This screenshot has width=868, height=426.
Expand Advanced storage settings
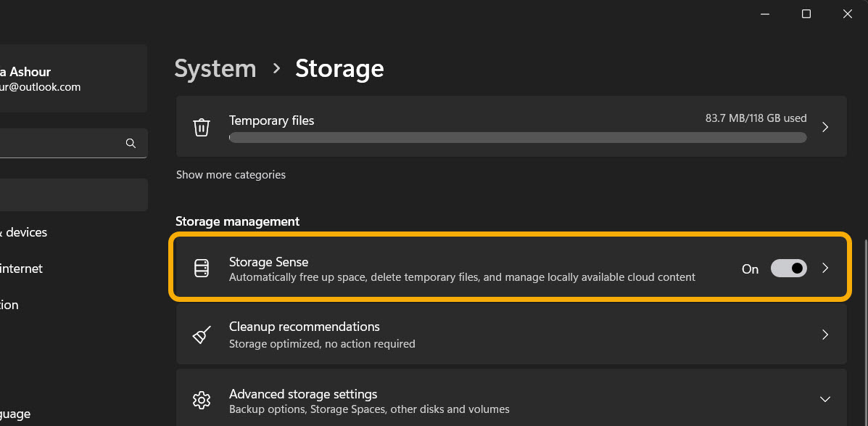824,398
